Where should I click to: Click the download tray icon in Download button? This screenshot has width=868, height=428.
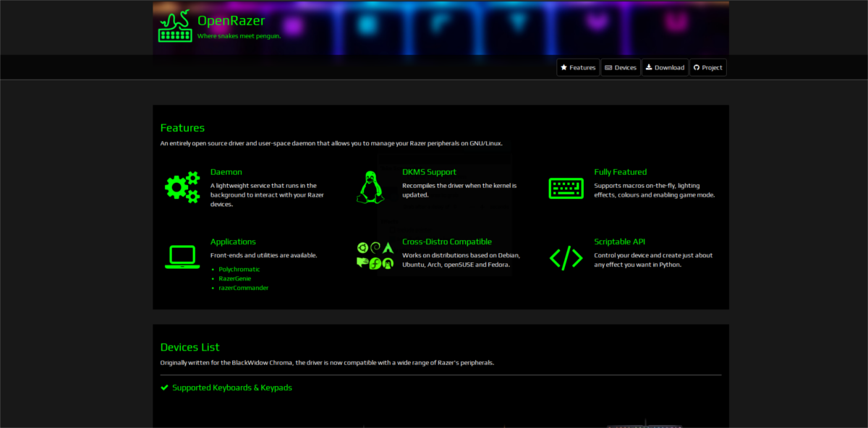point(650,67)
